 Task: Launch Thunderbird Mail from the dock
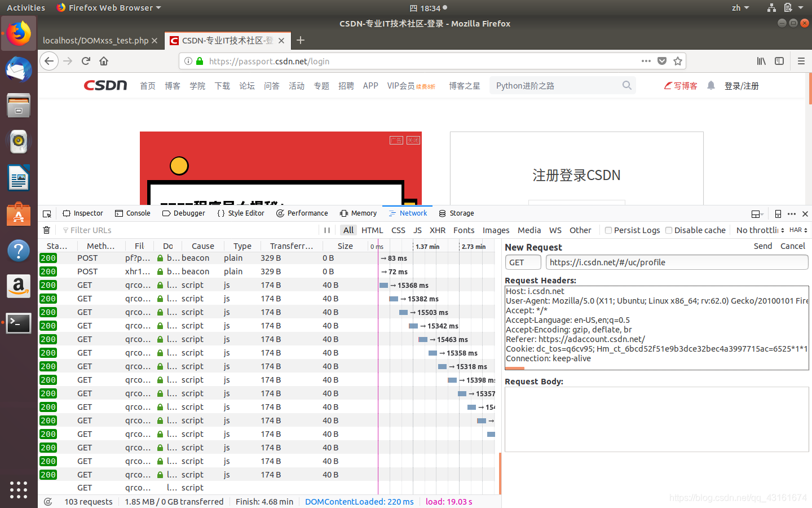point(19,69)
